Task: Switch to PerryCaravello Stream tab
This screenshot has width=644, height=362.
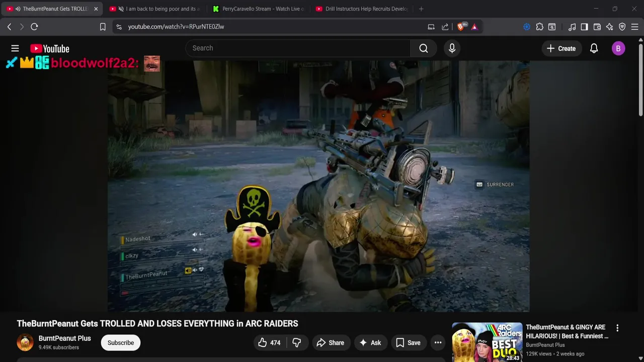Action: (259, 9)
